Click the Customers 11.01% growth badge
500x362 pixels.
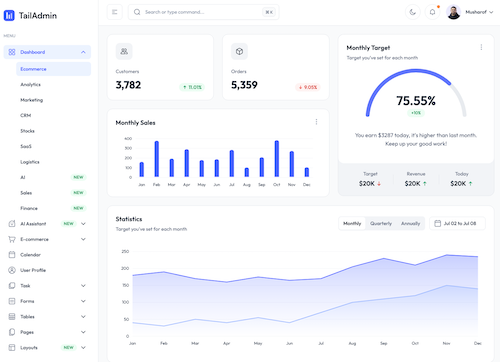click(192, 87)
